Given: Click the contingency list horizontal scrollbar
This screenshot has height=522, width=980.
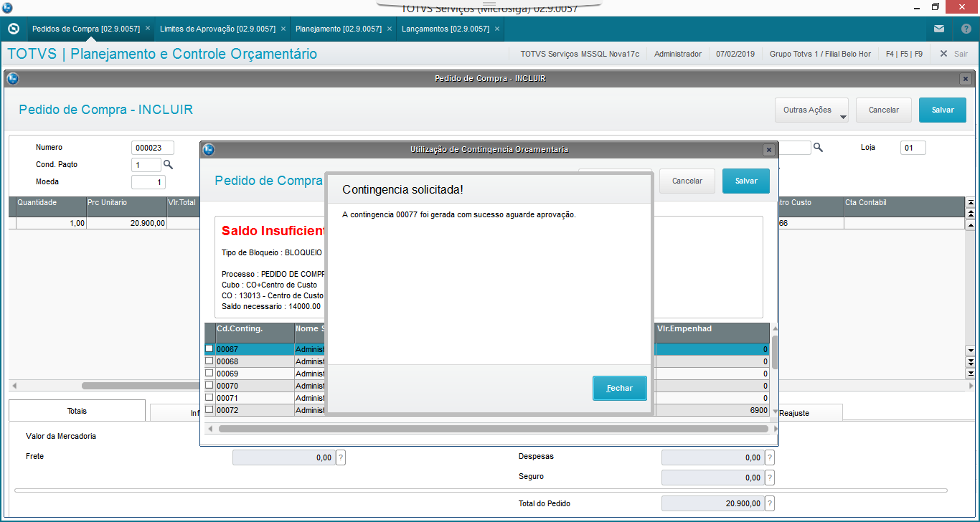Looking at the screenshot, I should [492, 429].
